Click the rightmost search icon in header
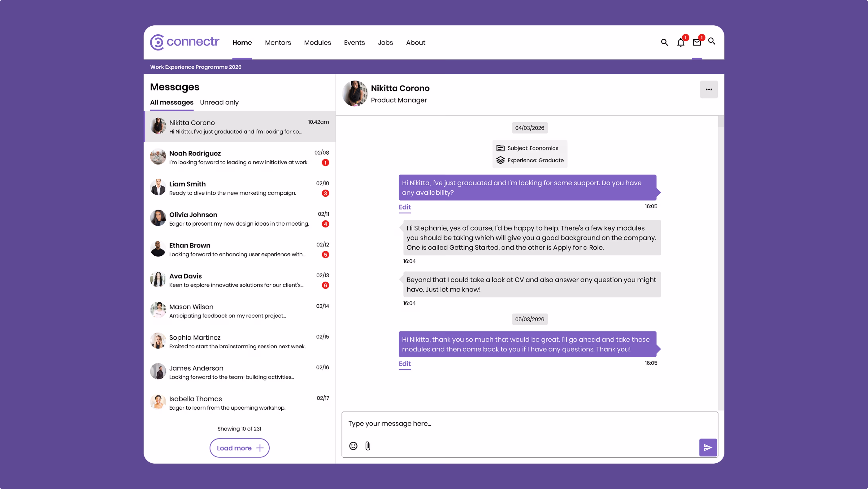 tap(711, 41)
